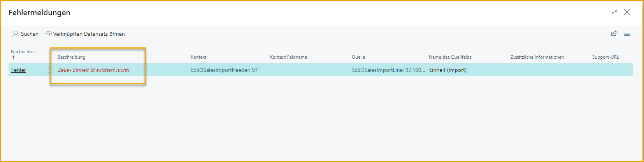Select the Kontext Feldname column header
This screenshot has width=644, height=162.
[288, 57]
